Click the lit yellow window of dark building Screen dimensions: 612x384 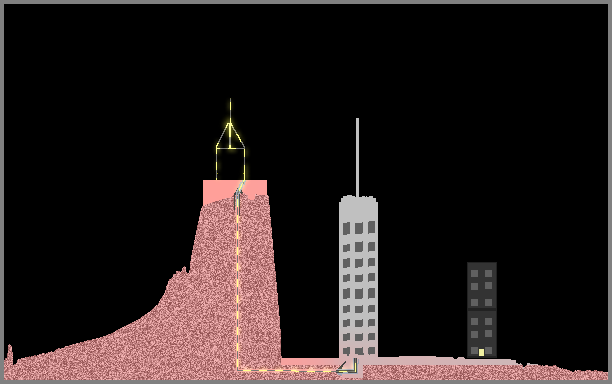point(481,352)
